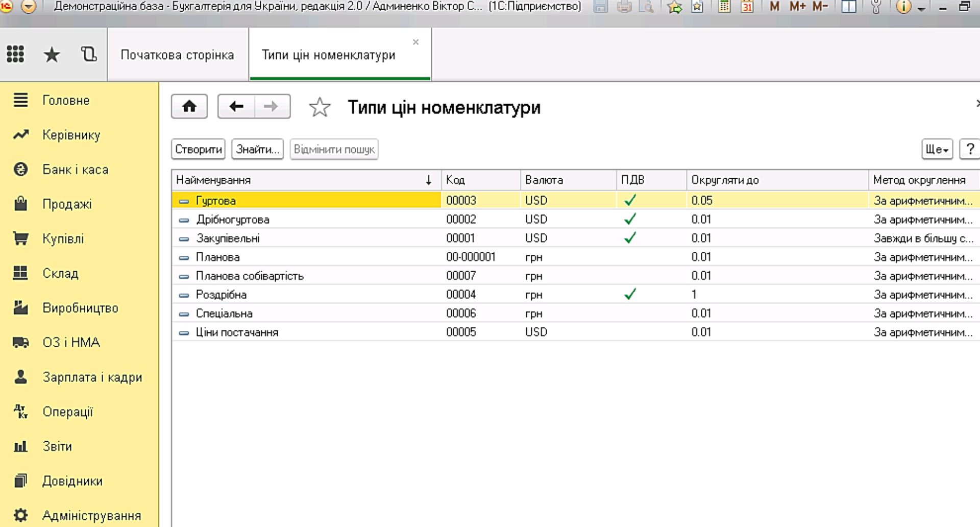Open the sections grid menu icon

click(15, 54)
